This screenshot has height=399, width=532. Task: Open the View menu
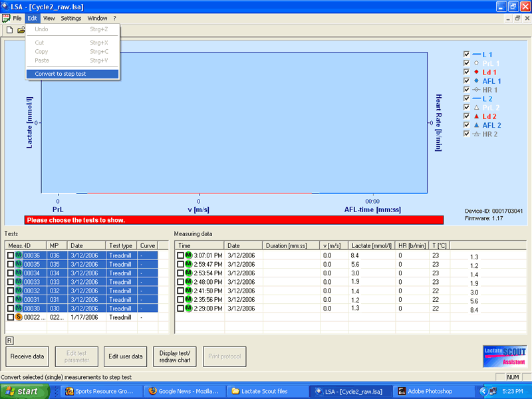pos(49,19)
